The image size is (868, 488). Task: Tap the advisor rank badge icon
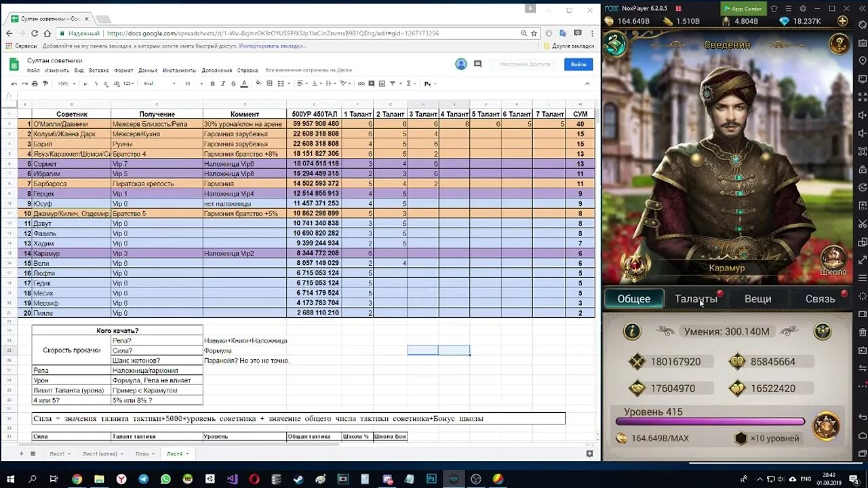(x=635, y=266)
